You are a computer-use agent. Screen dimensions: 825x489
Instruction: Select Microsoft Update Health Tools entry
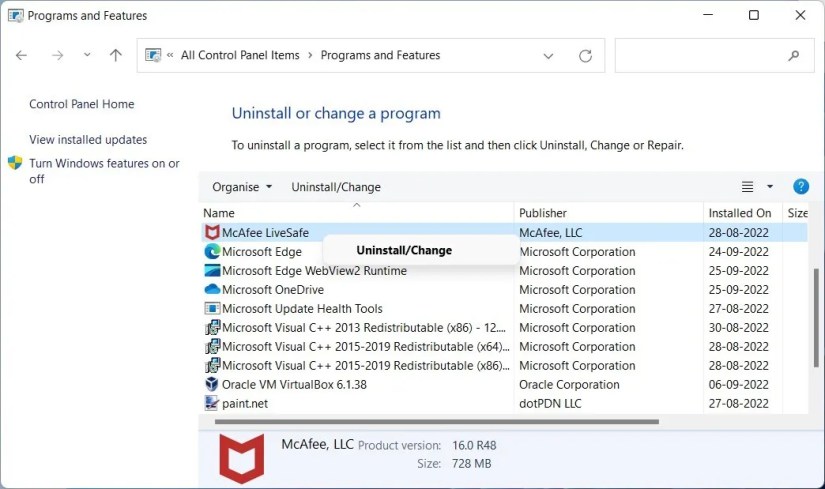[302, 308]
